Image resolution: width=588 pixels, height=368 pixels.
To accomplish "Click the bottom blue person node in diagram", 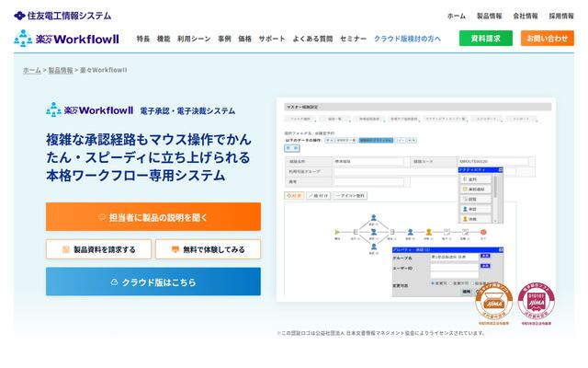I will 374,247.
